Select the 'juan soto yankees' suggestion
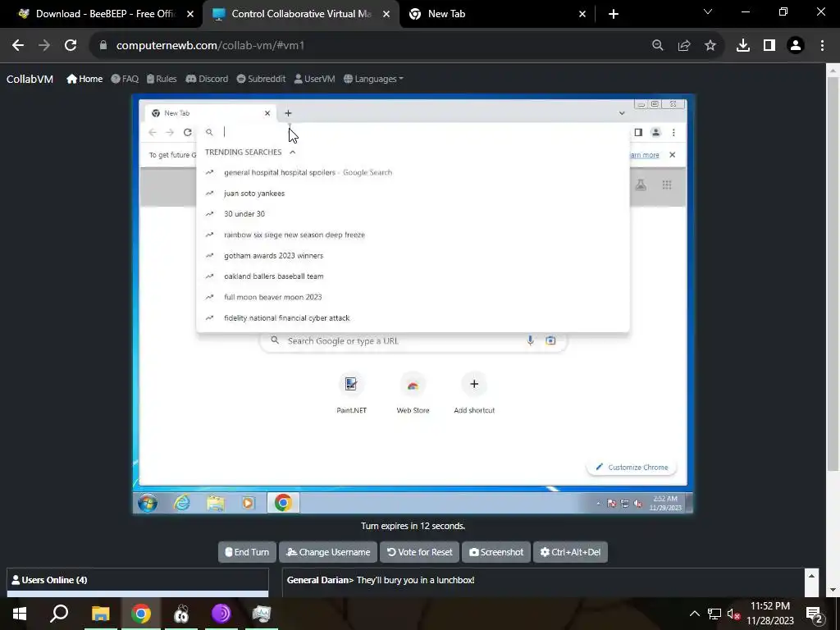The width and height of the screenshot is (840, 630). [x=413, y=194]
